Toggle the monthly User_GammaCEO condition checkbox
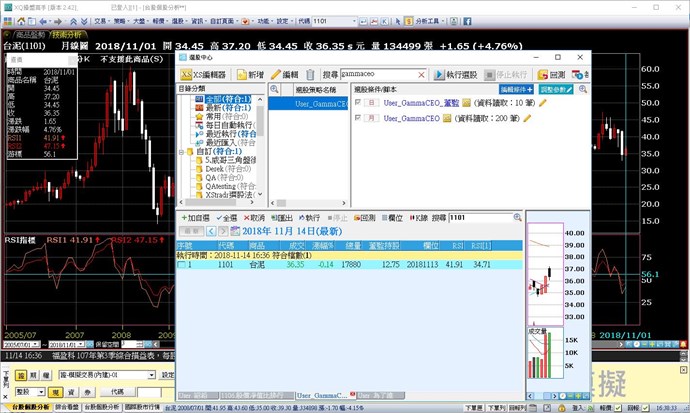This screenshot has height=413, width=690. pos(358,118)
